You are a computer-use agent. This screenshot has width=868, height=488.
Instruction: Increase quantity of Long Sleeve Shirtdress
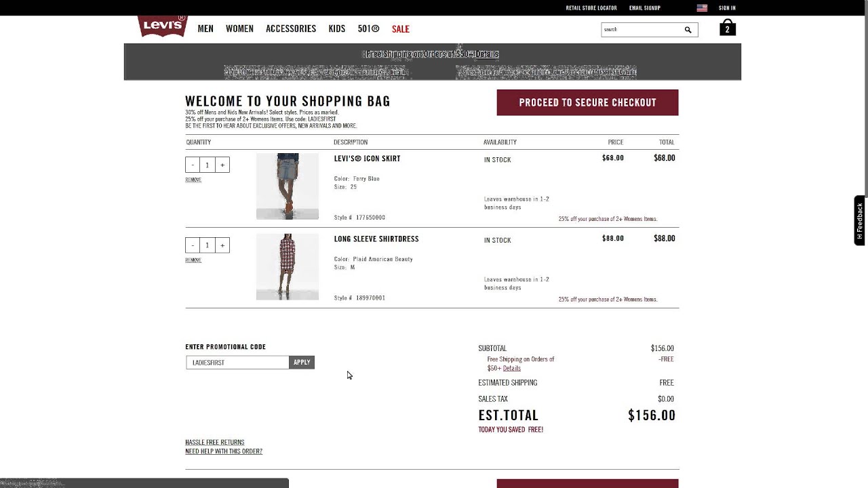coord(222,245)
